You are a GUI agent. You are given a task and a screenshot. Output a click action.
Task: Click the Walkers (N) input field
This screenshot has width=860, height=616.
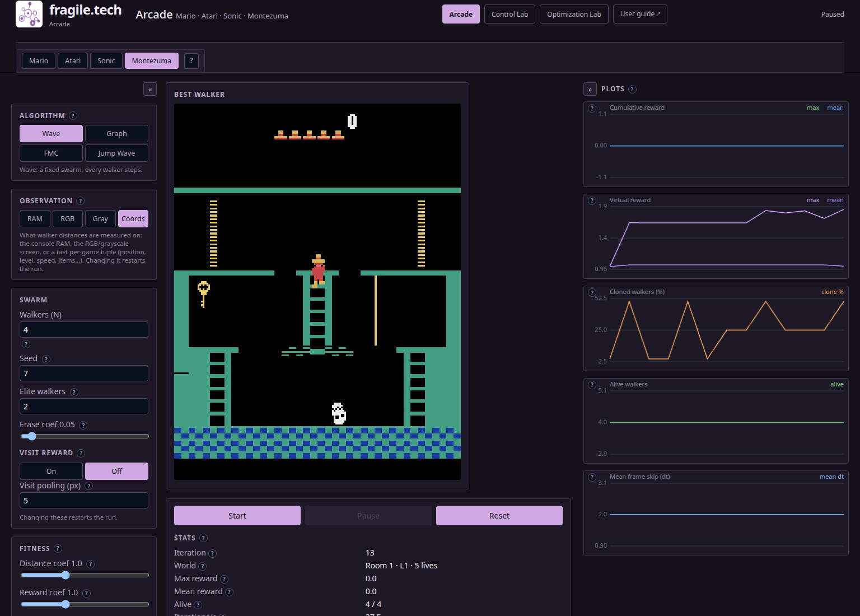pos(84,330)
